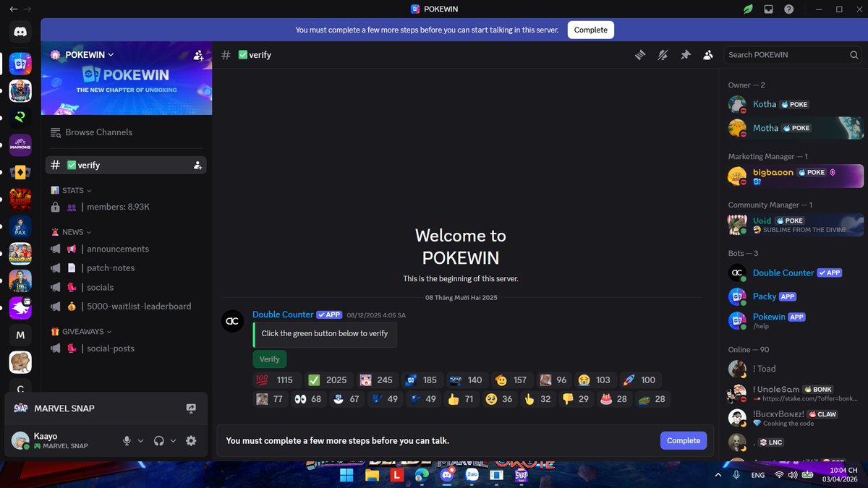This screenshot has height=488, width=868.
Task: Click invite people icon beside POKEWIN name
Action: [x=198, y=55]
